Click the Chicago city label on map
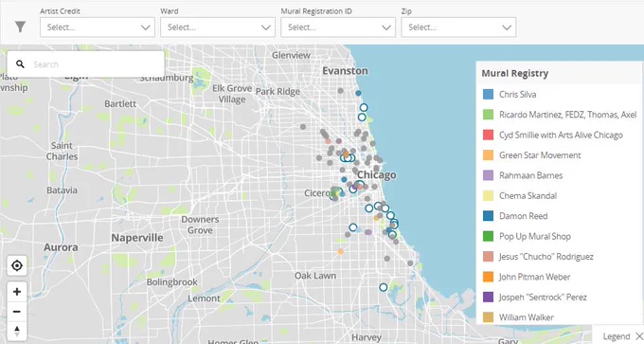Screen dimensions: 644x344 click(x=377, y=175)
